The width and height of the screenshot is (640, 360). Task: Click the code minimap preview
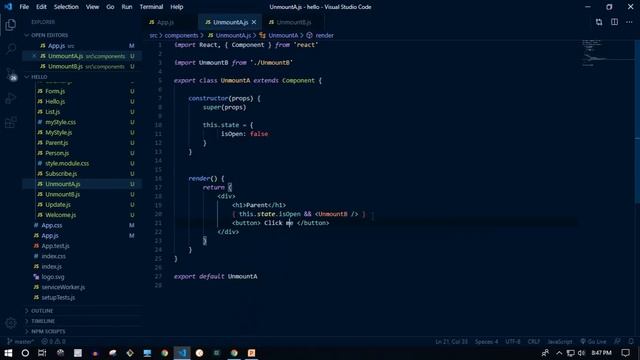607,53
